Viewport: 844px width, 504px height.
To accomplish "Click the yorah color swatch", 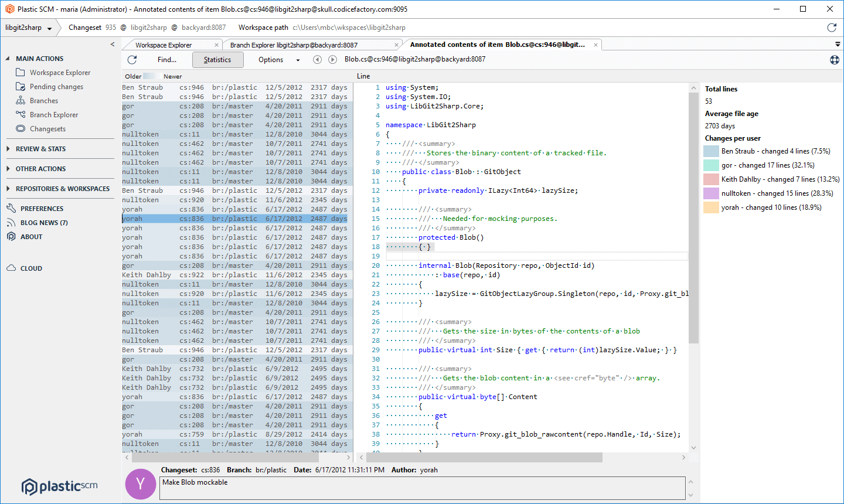I will pos(711,207).
